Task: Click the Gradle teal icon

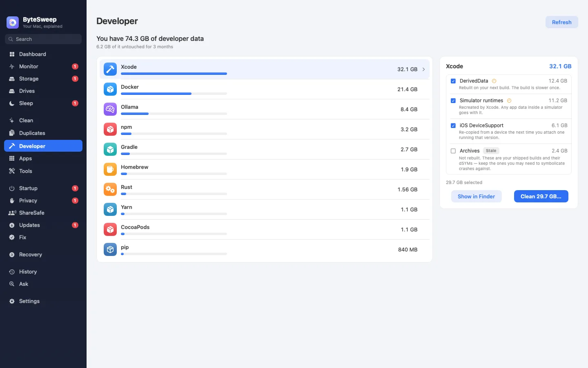Action: 110,149
